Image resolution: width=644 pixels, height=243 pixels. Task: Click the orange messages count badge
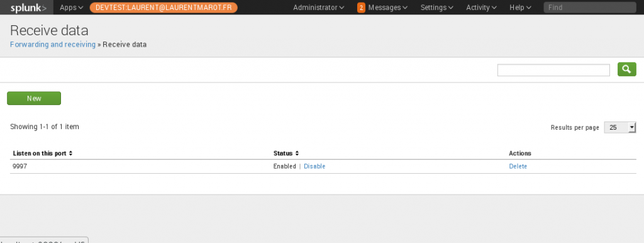361,8
